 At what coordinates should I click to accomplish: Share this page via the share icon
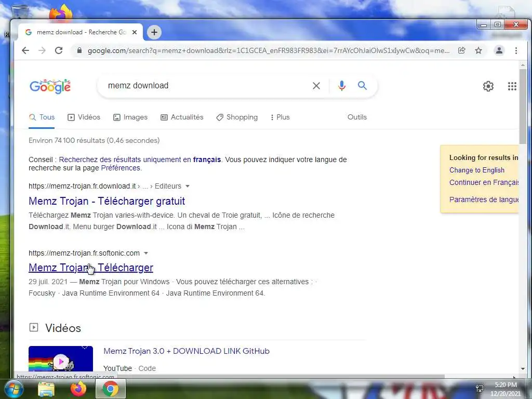(461, 50)
